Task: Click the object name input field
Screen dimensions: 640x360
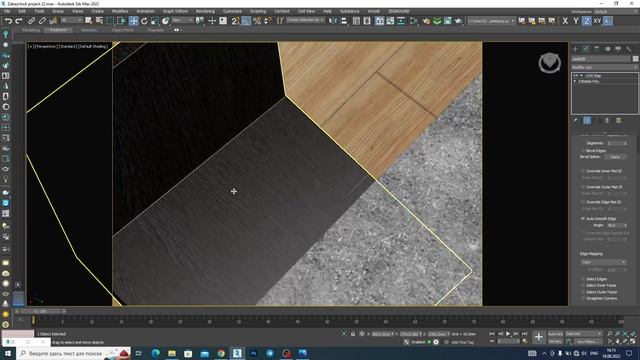Action: [601, 59]
